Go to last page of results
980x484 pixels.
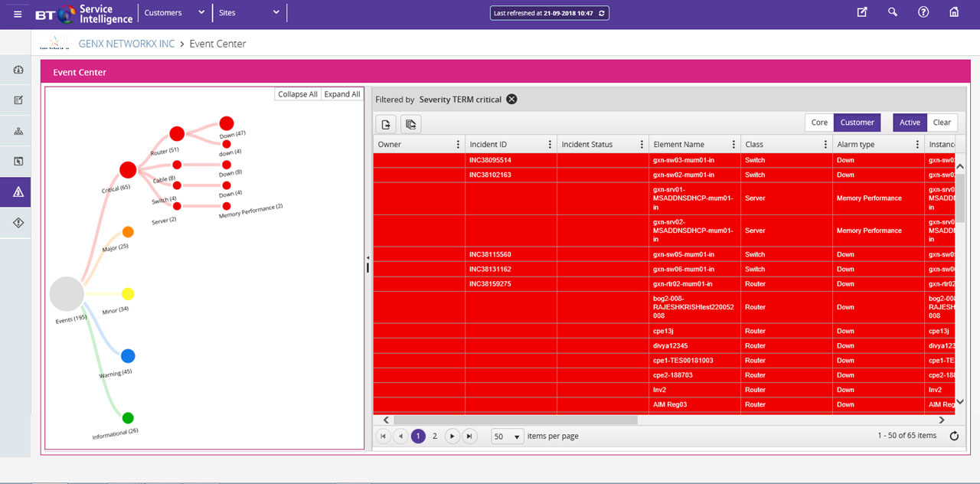pos(470,437)
